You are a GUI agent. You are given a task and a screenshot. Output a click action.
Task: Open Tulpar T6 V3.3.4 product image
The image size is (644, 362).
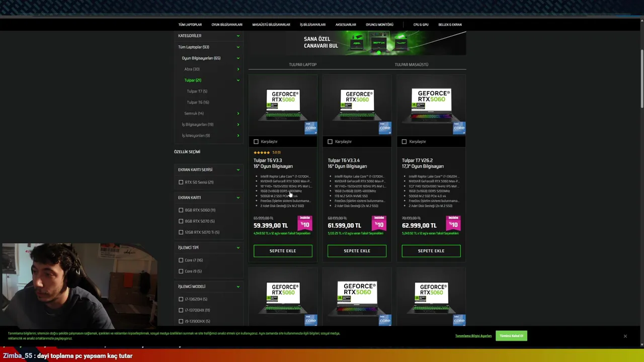(x=357, y=105)
